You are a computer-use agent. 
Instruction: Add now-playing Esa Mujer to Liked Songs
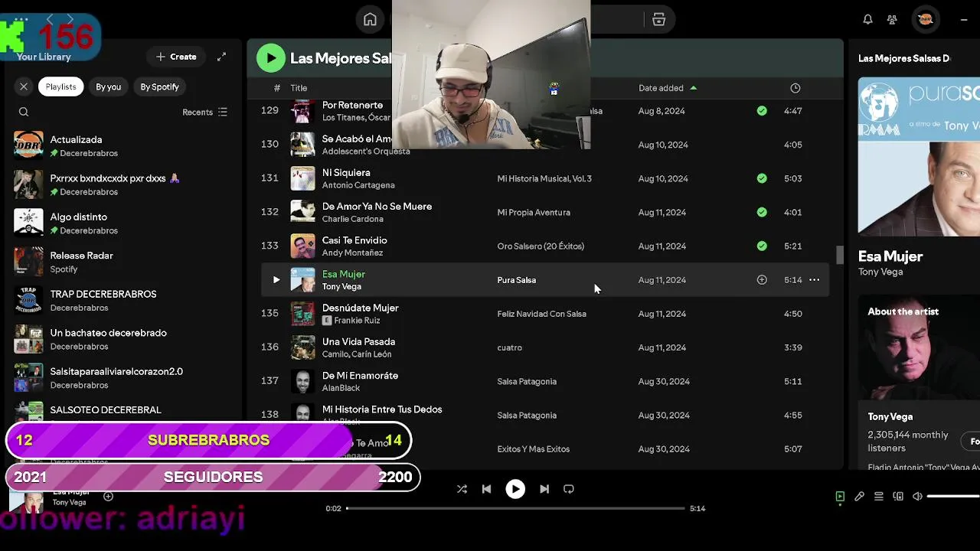(108, 497)
